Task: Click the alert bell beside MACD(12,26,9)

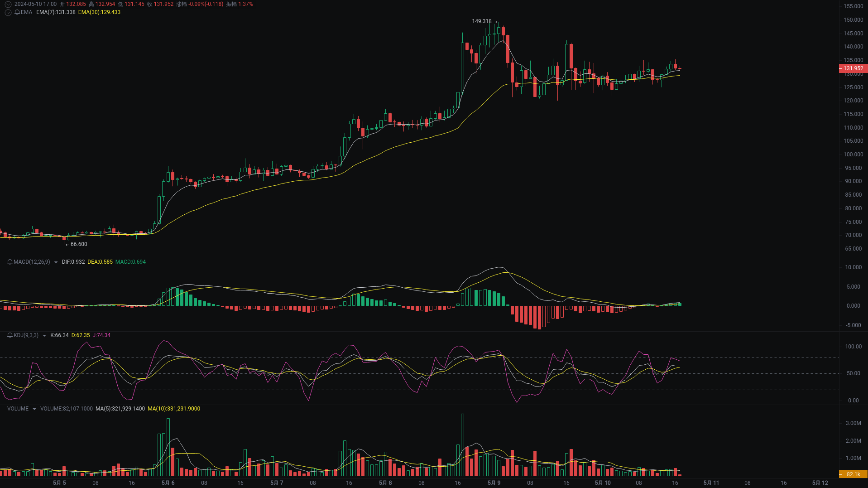Action: (x=9, y=262)
